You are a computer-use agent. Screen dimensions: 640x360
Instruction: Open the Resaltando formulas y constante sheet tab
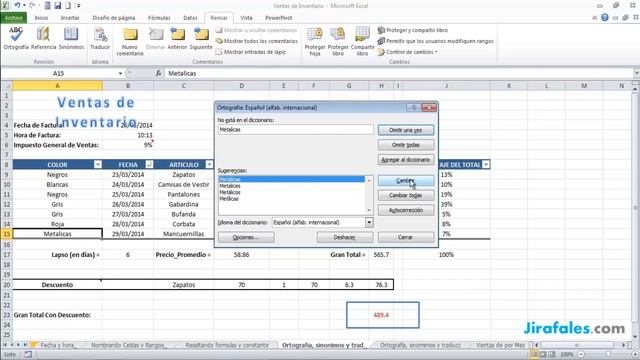(227, 345)
